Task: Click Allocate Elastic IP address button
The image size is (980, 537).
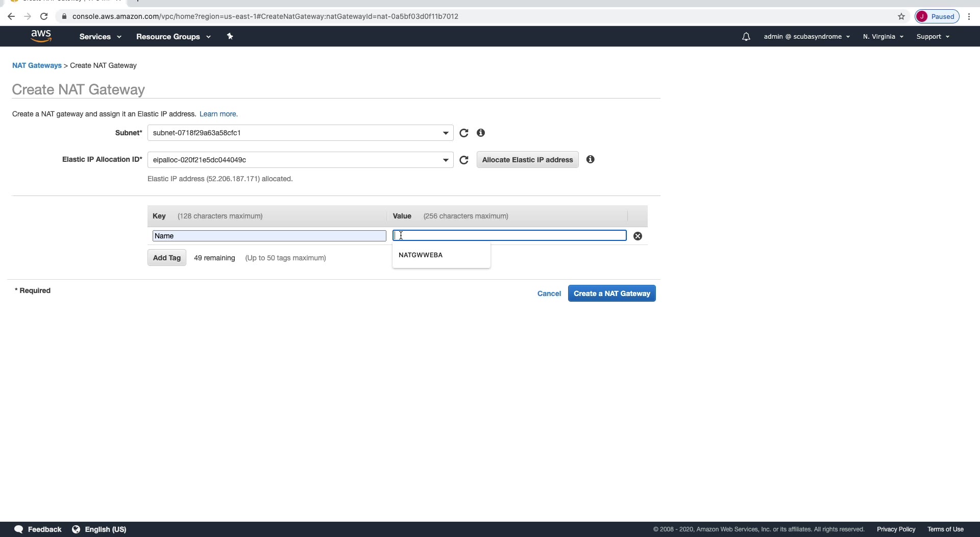Action: click(x=527, y=160)
